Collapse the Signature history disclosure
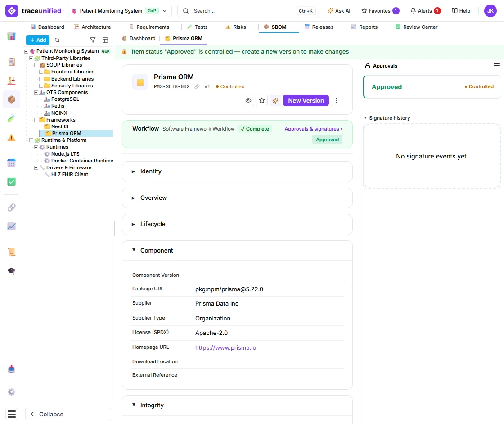The image size is (504, 424). (x=387, y=118)
